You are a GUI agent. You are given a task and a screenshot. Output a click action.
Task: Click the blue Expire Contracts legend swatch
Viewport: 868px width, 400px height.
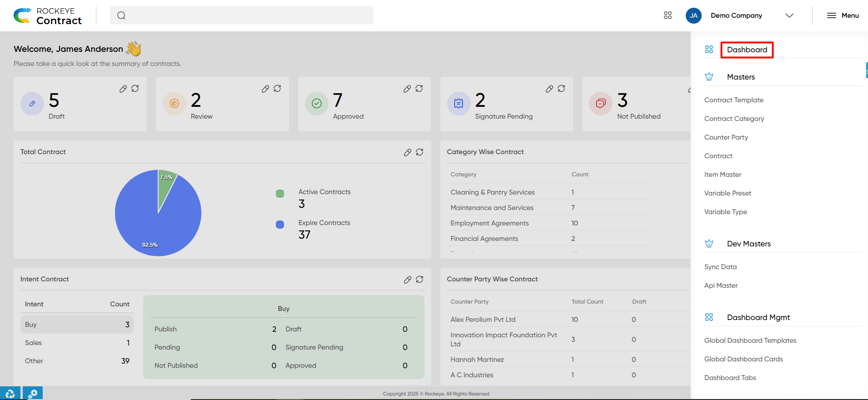pyautogui.click(x=280, y=225)
